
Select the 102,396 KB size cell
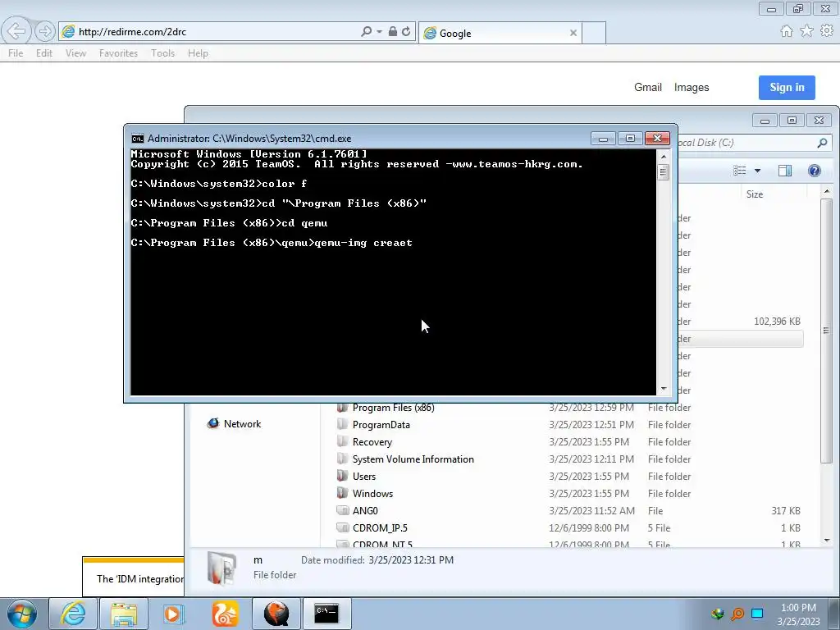click(x=777, y=322)
